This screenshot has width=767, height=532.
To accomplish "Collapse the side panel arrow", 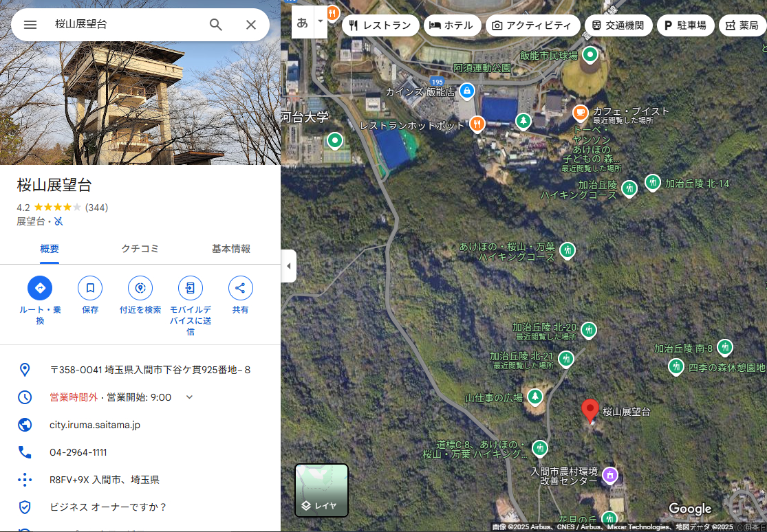I will point(289,266).
